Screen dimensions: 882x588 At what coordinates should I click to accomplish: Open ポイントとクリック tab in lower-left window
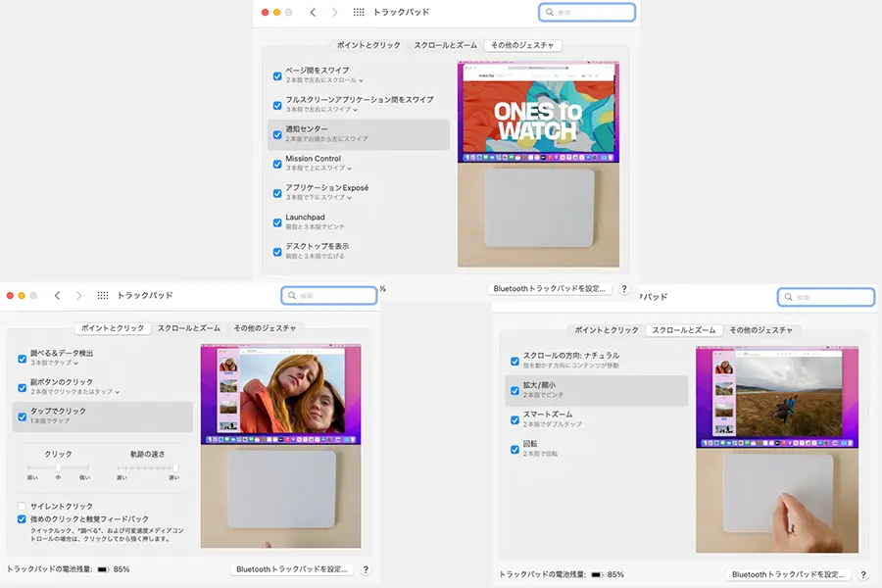click(113, 328)
